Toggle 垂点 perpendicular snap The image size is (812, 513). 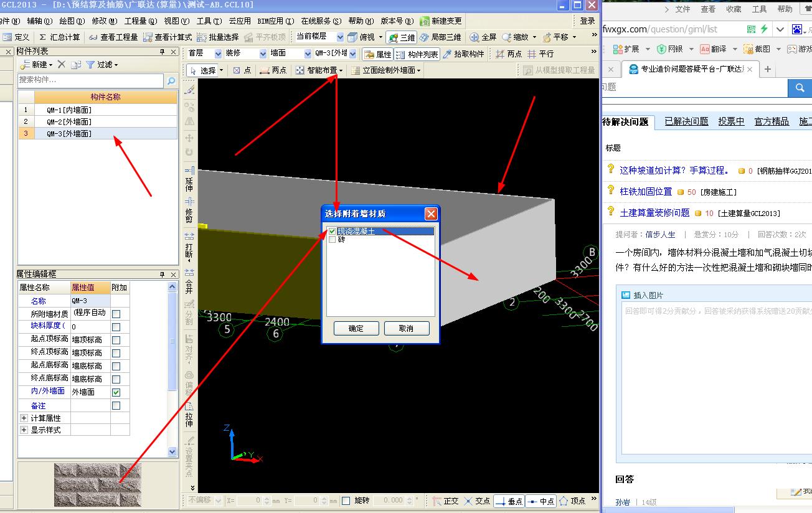509,501
